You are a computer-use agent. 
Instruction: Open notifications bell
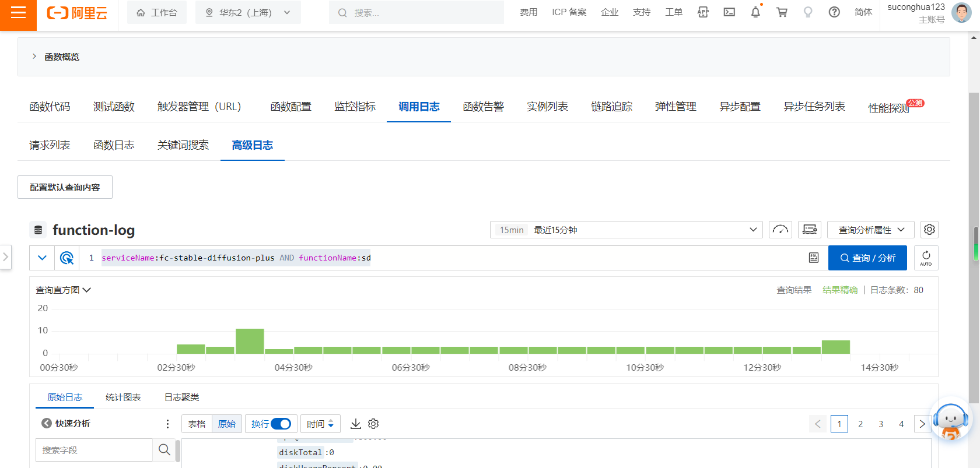pos(755,12)
